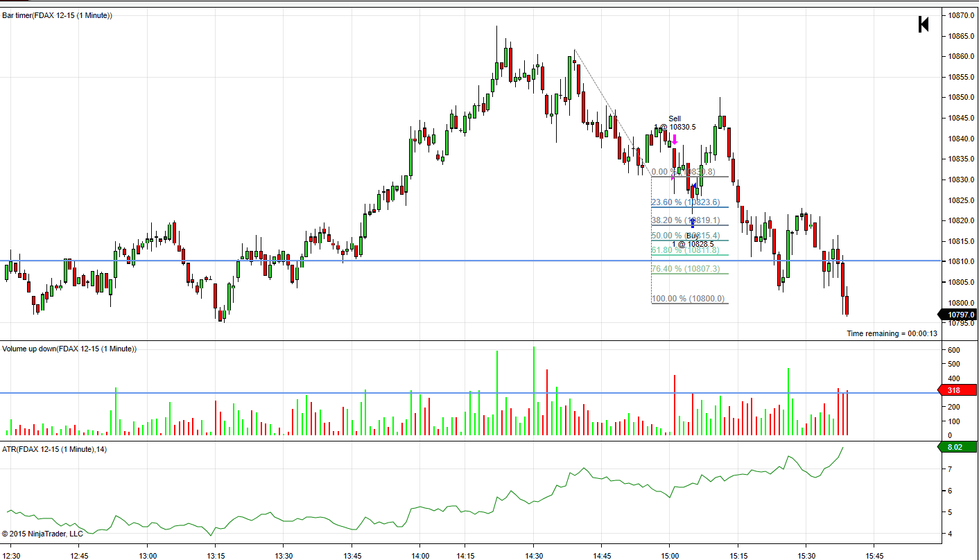
Task: Click the 1 @ 10828.5 buy execution text
Action: [693, 244]
